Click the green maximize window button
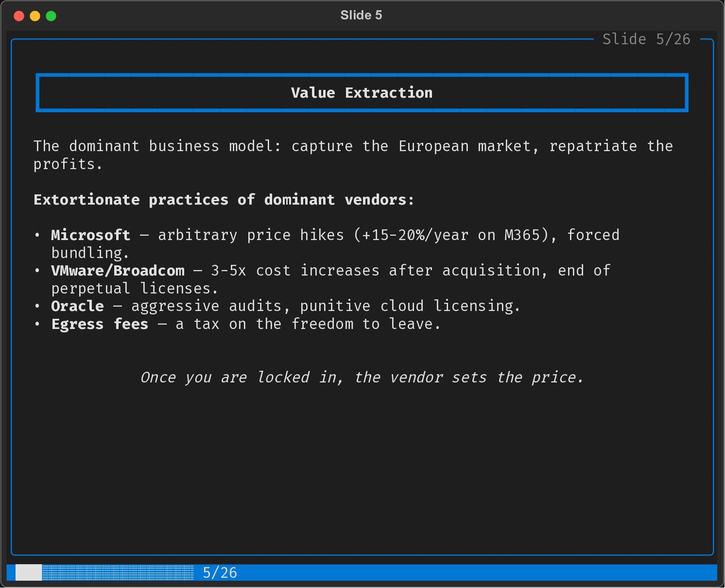 51,16
